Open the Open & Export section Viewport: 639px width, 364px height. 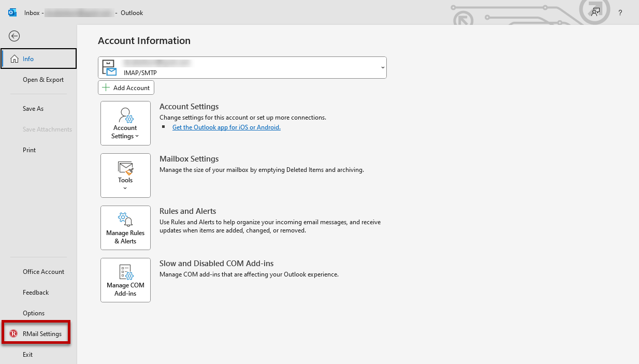pyautogui.click(x=42, y=79)
